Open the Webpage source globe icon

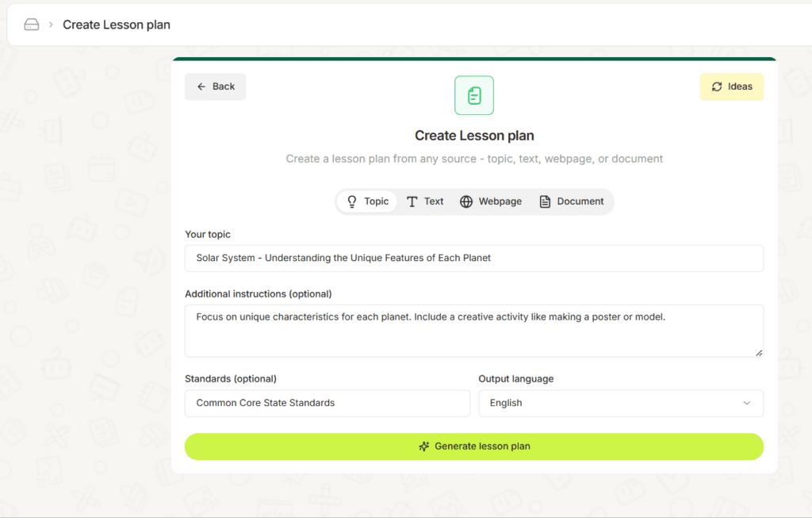pyautogui.click(x=467, y=201)
